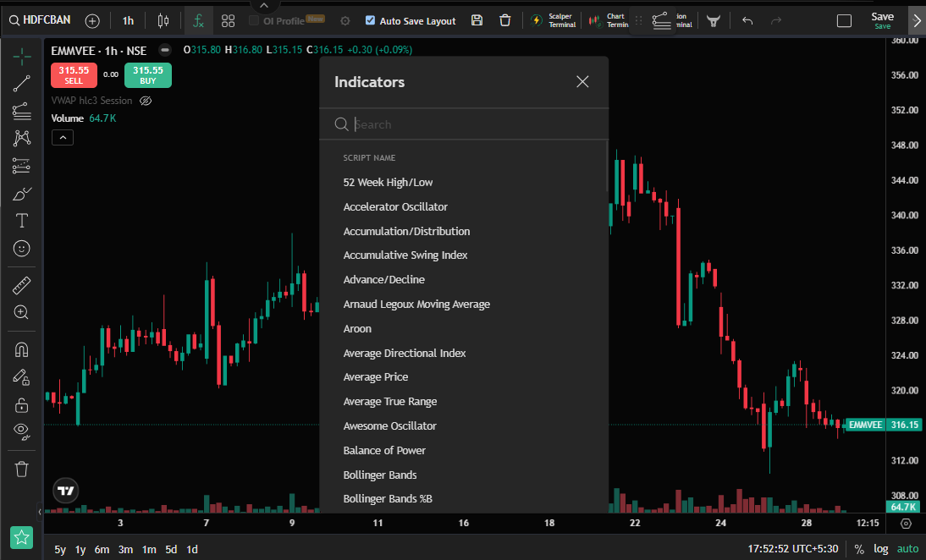Screen dimensions: 926x560
Task: Click the bull head icon
Action: (x=714, y=21)
